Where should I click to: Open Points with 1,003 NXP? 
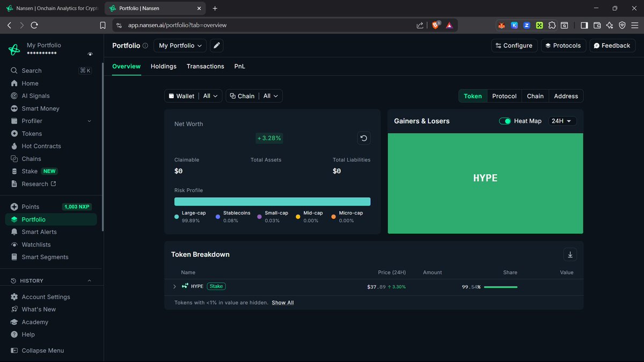pos(51,206)
